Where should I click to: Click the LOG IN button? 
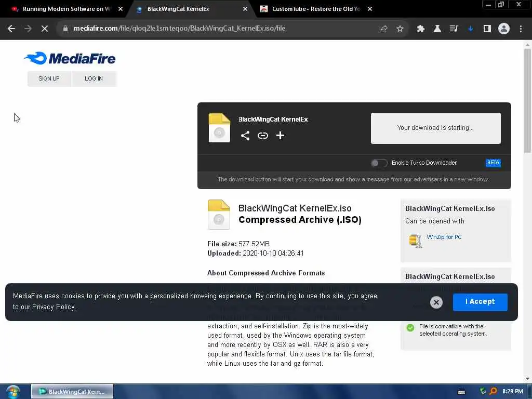(x=94, y=79)
